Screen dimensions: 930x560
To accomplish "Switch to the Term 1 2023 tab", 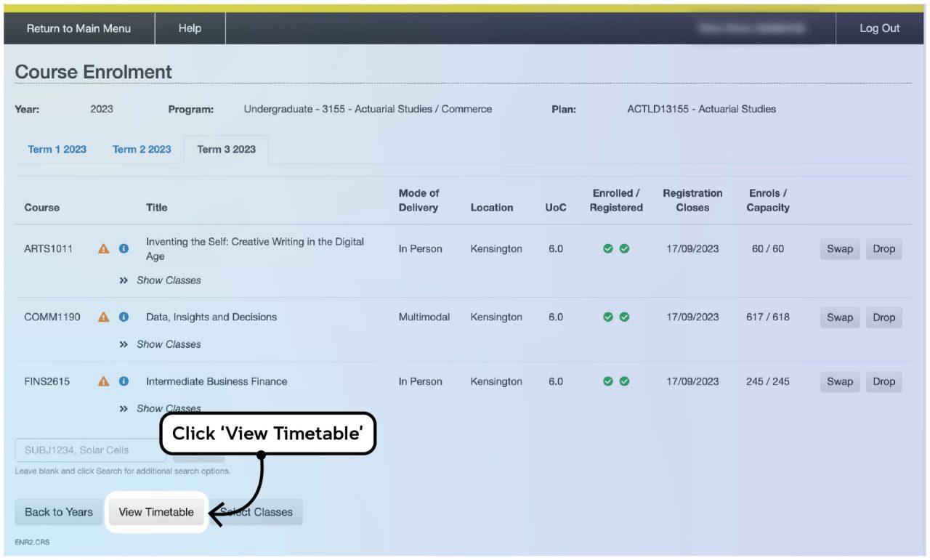I will pos(57,149).
